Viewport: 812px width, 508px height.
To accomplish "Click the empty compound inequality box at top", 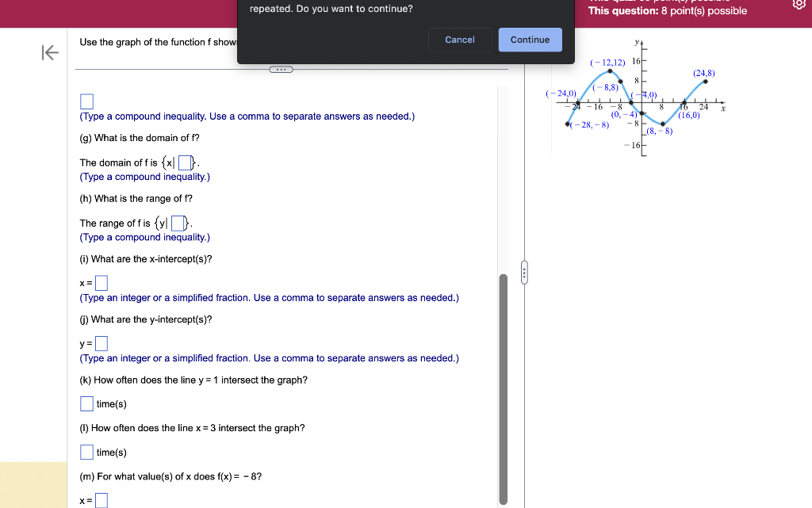I will [86, 101].
